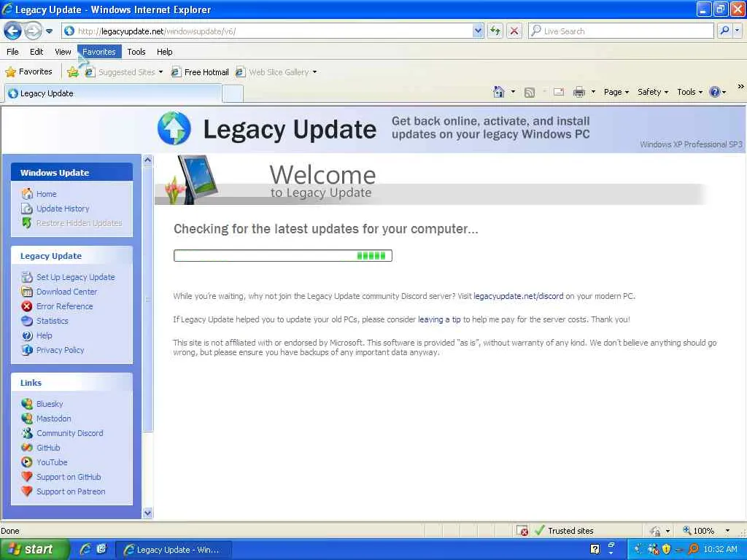Open the Privacy Policy link
This screenshot has height=560, width=747.
(x=60, y=350)
